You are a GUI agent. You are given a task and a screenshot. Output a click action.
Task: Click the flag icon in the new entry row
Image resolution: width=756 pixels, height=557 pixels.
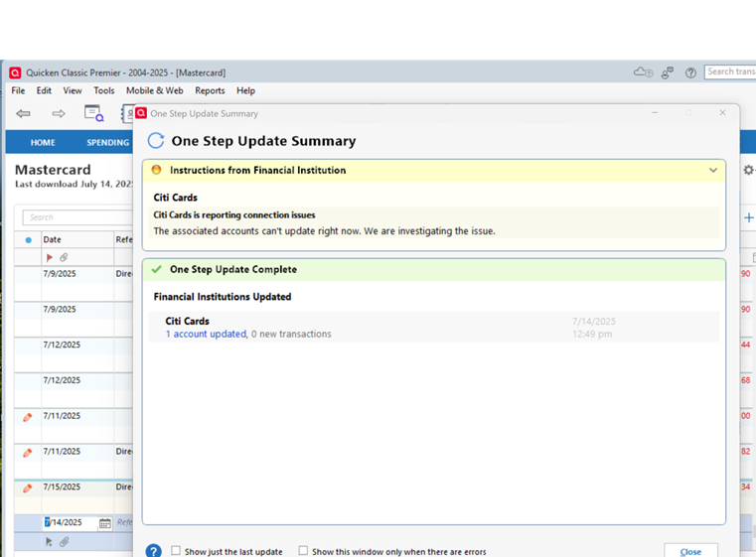tap(49, 542)
